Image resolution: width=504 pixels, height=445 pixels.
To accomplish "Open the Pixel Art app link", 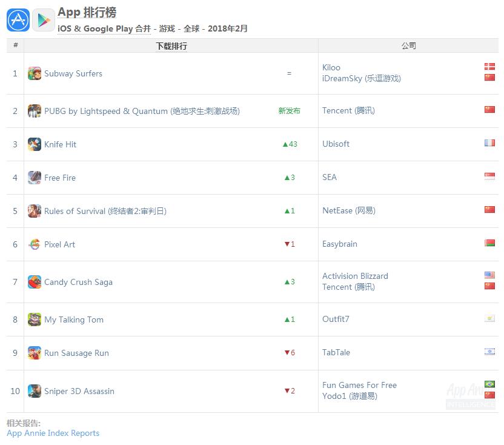I will pyautogui.click(x=60, y=245).
